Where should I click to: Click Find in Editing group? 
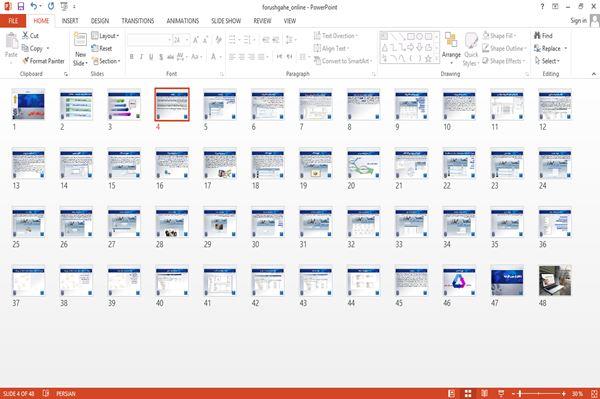click(x=543, y=36)
